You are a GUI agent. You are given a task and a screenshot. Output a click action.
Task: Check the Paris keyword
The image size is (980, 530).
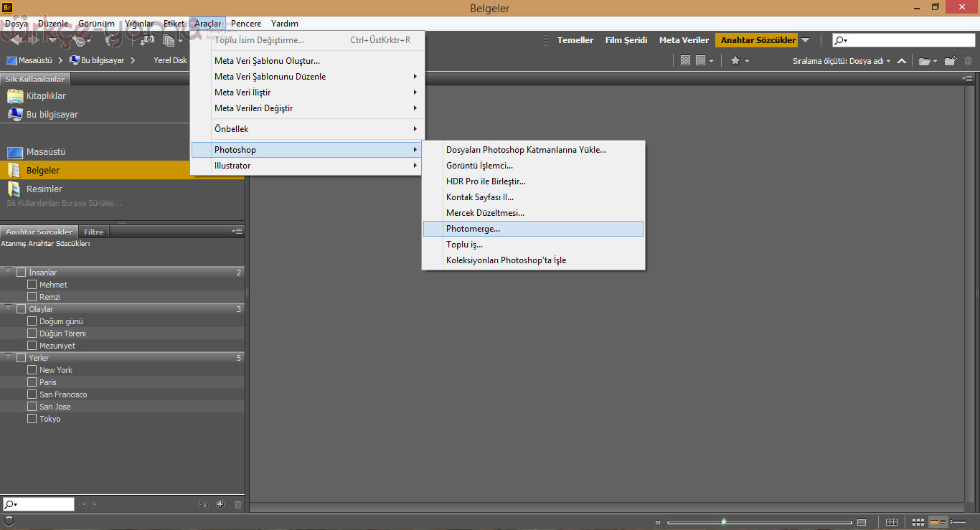32,382
